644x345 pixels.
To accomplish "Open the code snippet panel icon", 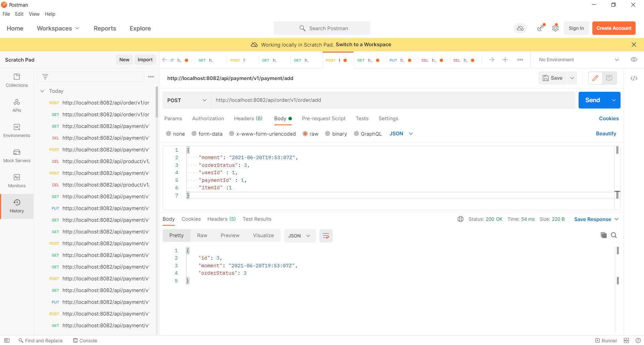I will click(x=634, y=78).
